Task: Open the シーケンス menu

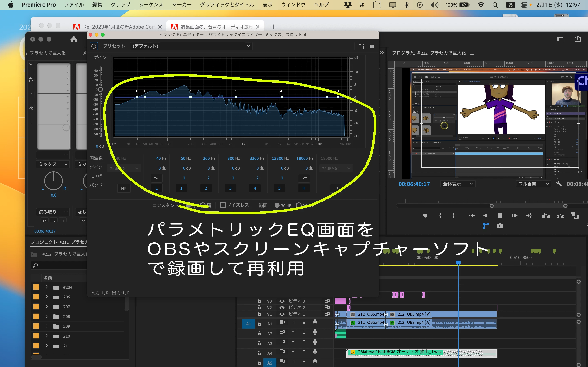Action: 151,5
